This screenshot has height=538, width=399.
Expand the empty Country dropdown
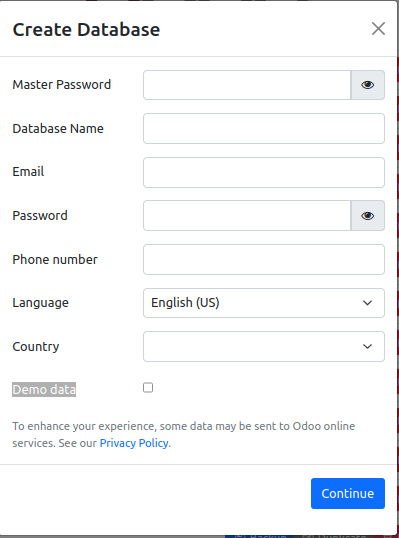click(264, 347)
